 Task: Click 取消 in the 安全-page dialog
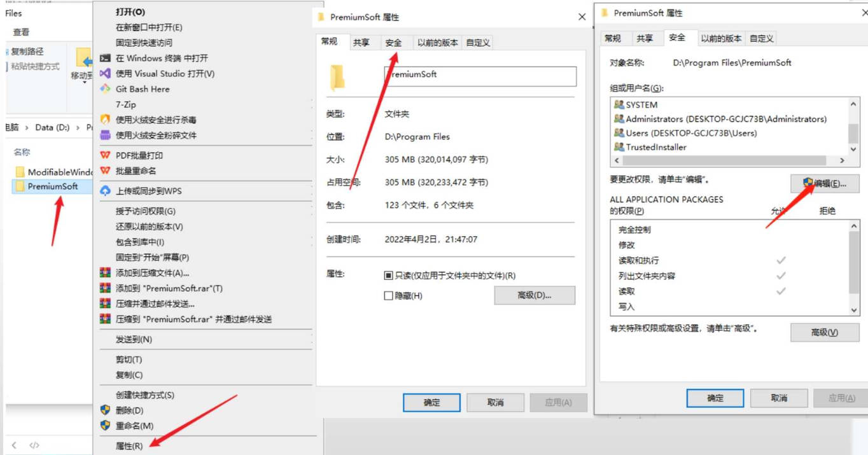[779, 398]
